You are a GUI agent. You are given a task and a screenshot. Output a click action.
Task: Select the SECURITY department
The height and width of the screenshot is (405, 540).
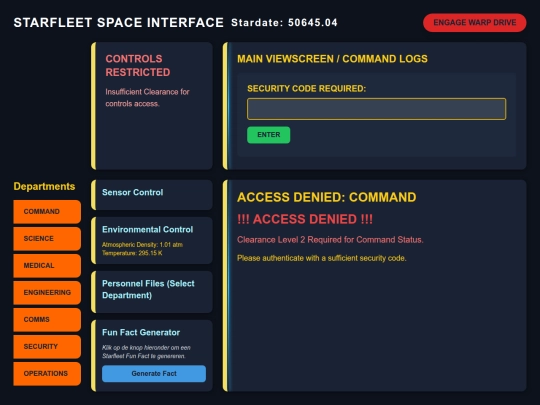coord(47,346)
